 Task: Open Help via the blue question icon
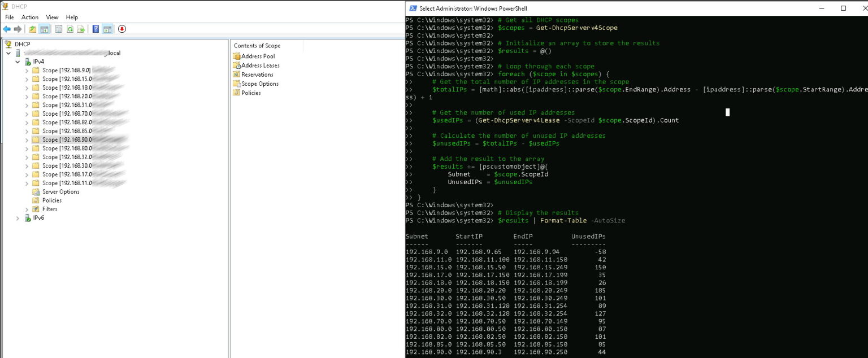pyautogui.click(x=96, y=29)
